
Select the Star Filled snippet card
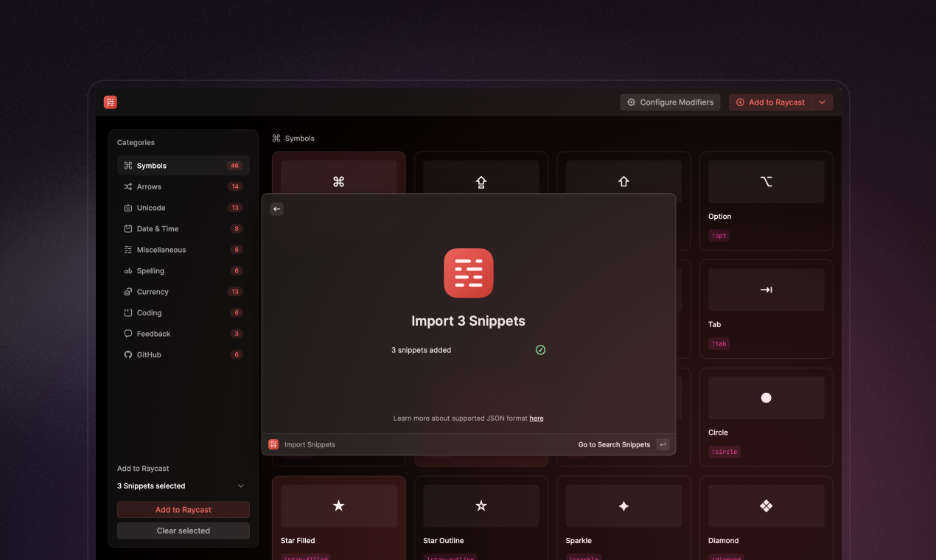[338, 518]
